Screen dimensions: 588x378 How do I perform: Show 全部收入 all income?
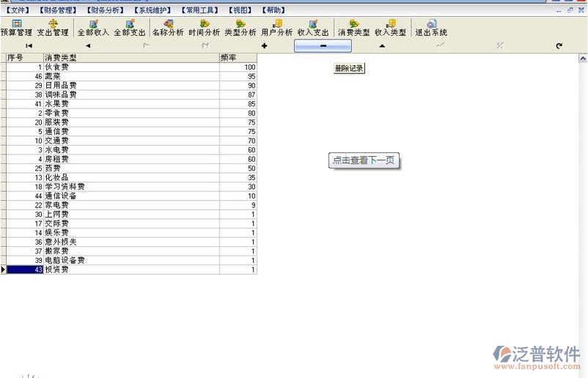(93, 29)
